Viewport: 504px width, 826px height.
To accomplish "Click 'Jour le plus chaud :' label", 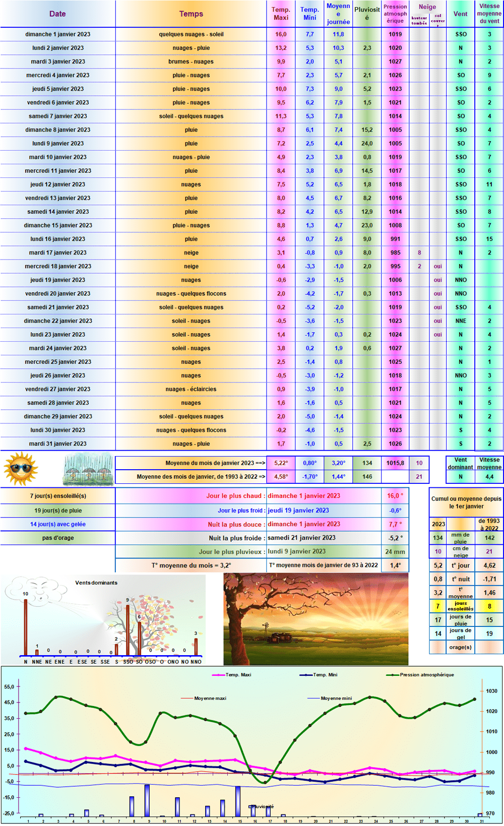I will tap(235, 496).
